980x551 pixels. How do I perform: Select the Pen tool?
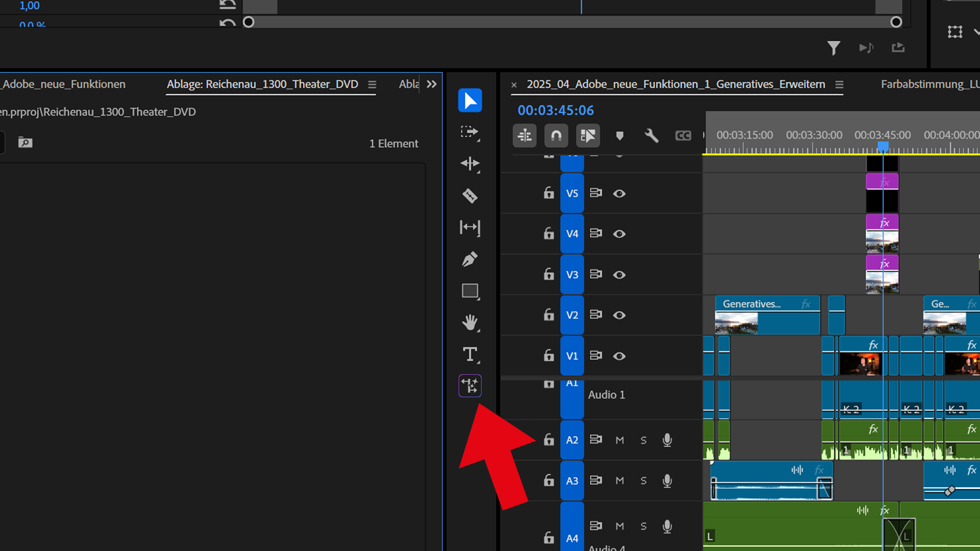pyautogui.click(x=470, y=259)
